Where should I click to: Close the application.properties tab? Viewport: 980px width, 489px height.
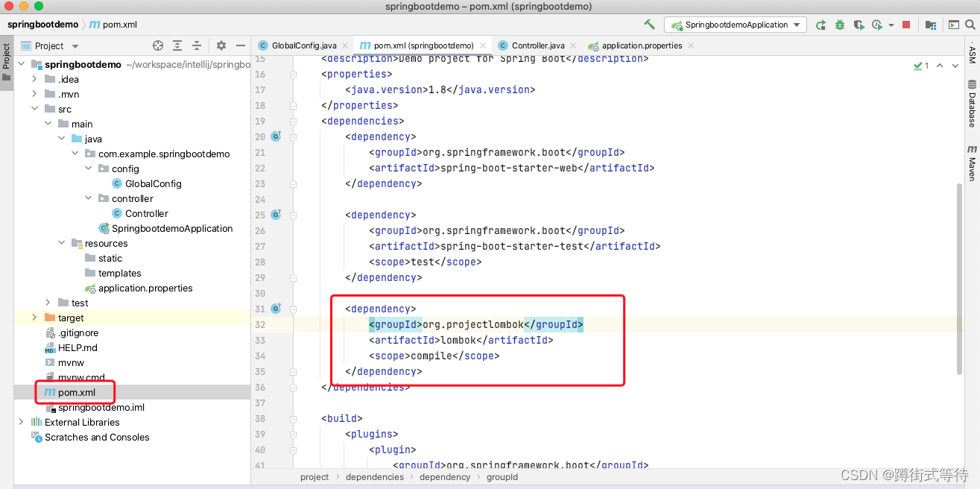(691, 45)
